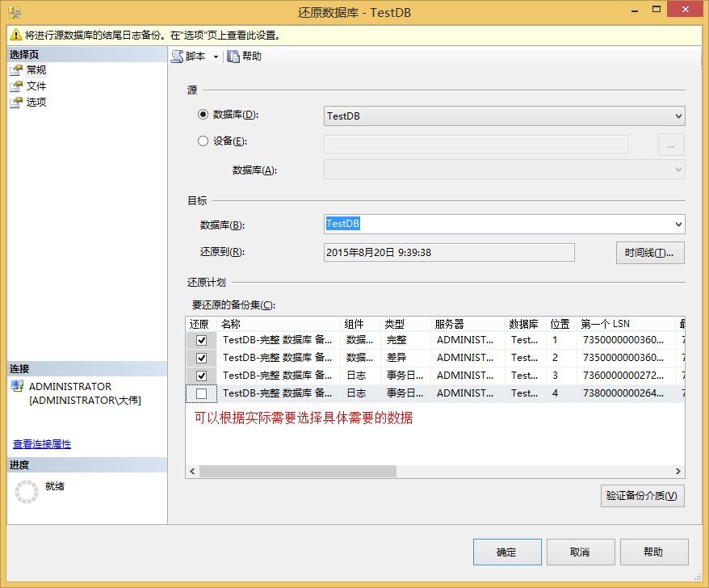Screen dimensions: 709x588
Task: Click the 服务器 column header
Action: coord(468,324)
